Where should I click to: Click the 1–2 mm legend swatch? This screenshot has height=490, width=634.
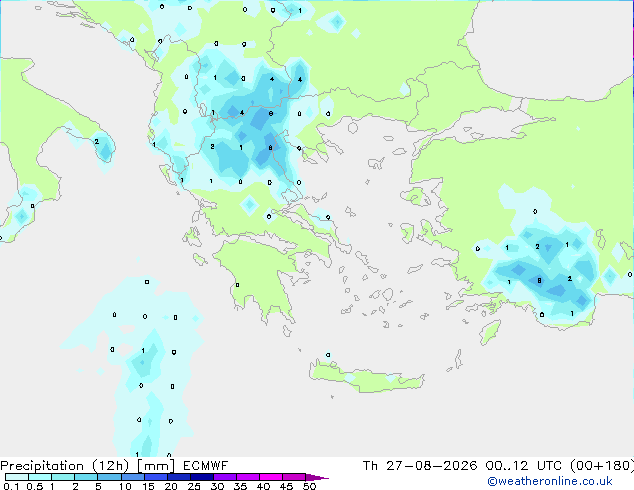63,477
